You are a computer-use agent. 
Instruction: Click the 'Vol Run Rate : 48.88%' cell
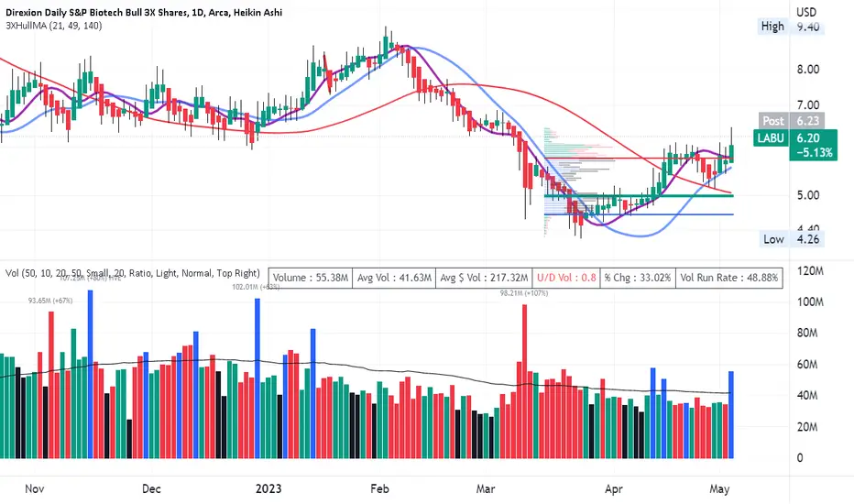pyautogui.click(x=729, y=278)
